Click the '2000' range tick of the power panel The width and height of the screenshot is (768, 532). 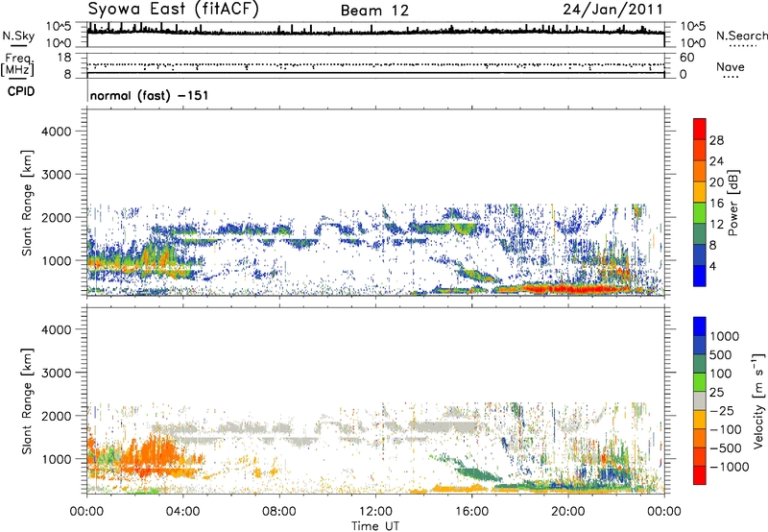pos(57,217)
